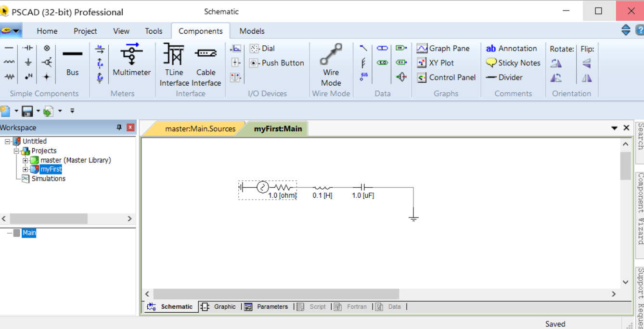This screenshot has height=329, width=644.
Task: Flip selection horizontally (lower Flip icon)
Action: [x=586, y=78]
